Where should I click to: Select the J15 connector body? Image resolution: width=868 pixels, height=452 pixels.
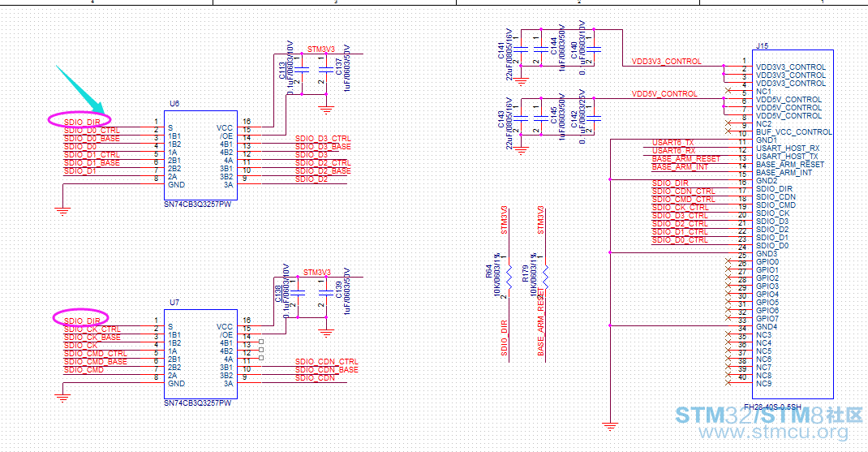point(789,226)
